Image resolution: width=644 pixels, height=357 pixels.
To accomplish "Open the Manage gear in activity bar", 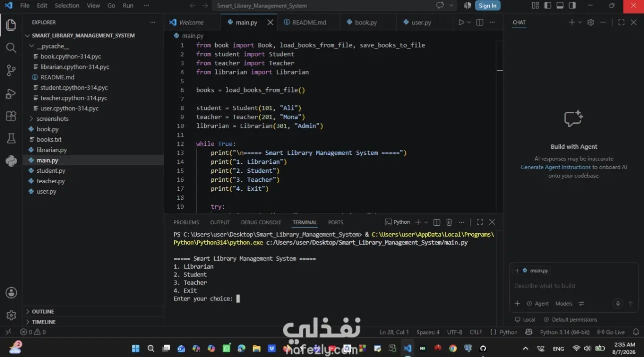I will [x=11, y=315].
